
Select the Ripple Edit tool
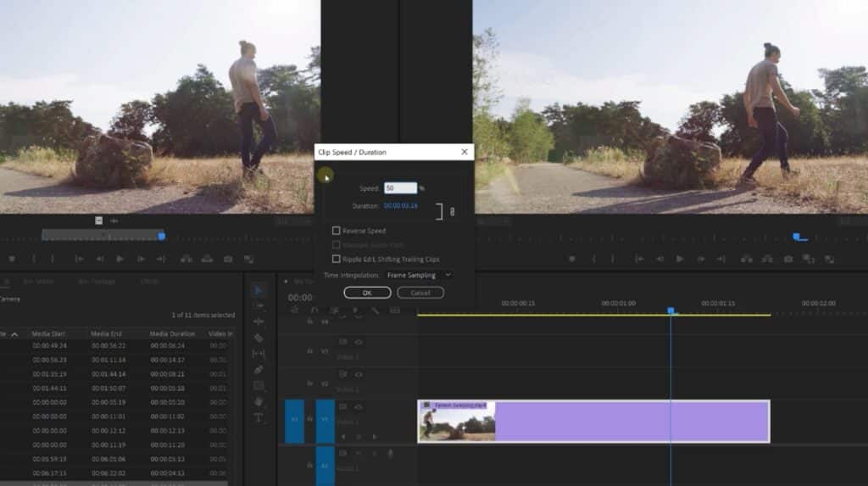(x=259, y=321)
